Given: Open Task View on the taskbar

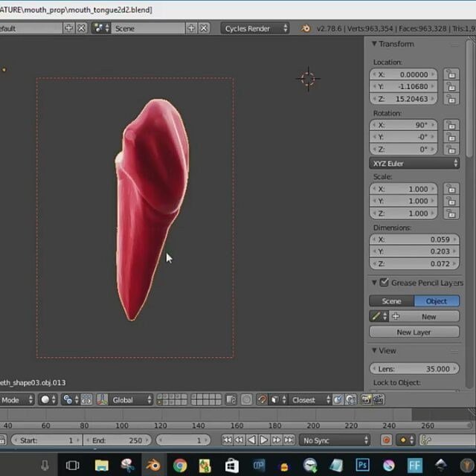Looking at the screenshot, I should click(x=72, y=465).
